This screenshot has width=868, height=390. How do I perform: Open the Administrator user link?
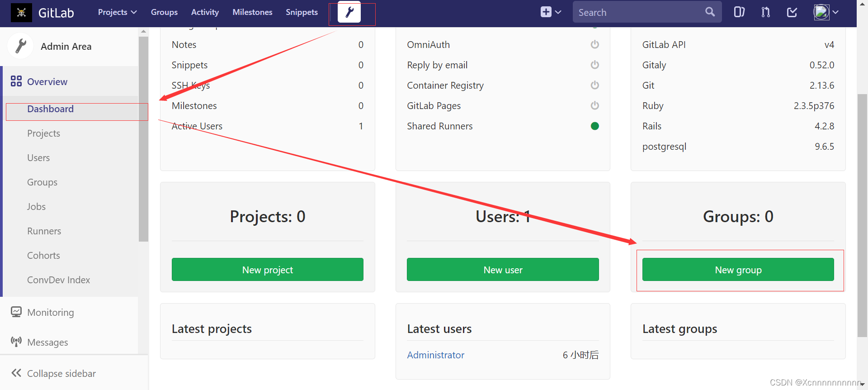(435, 355)
